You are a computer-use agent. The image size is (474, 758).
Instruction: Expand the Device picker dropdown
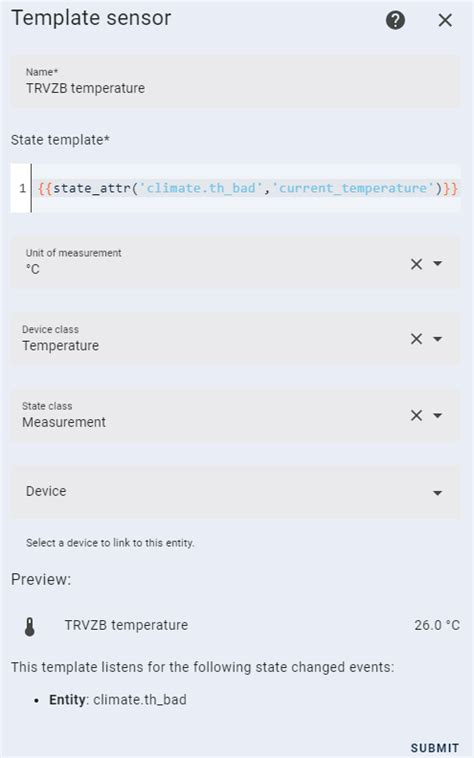point(437,493)
